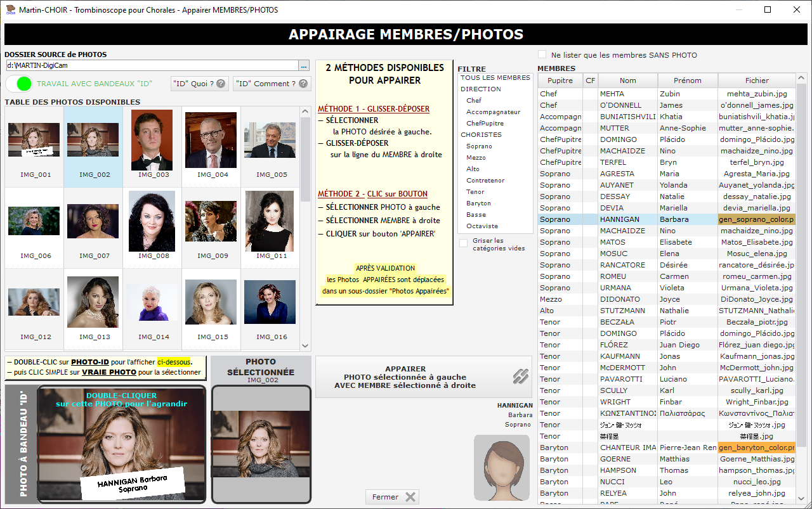Click the orange gen_baryton_color file cell

(756, 448)
